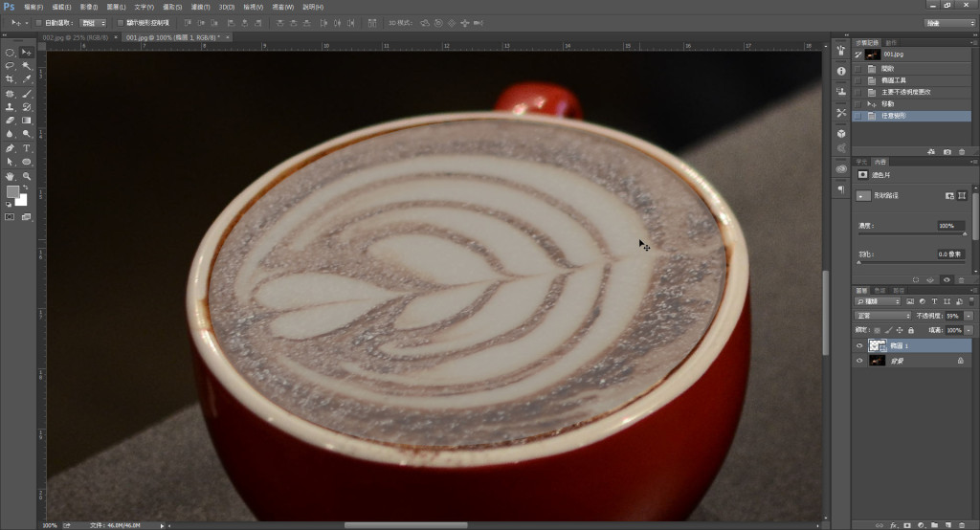Open the layer opacity slider dropdown arrow
Viewport: 980px width, 530px height.
(969, 315)
